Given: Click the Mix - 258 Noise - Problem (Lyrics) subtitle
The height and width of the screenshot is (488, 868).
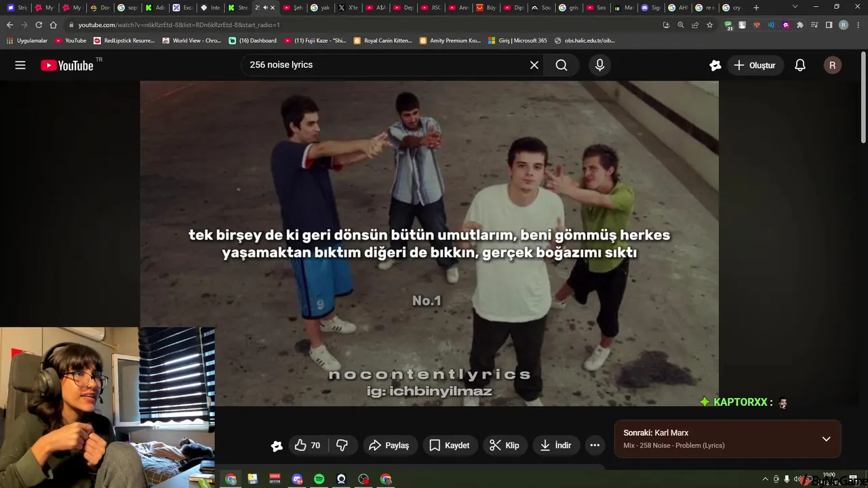Looking at the screenshot, I should pyautogui.click(x=674, y=445).
